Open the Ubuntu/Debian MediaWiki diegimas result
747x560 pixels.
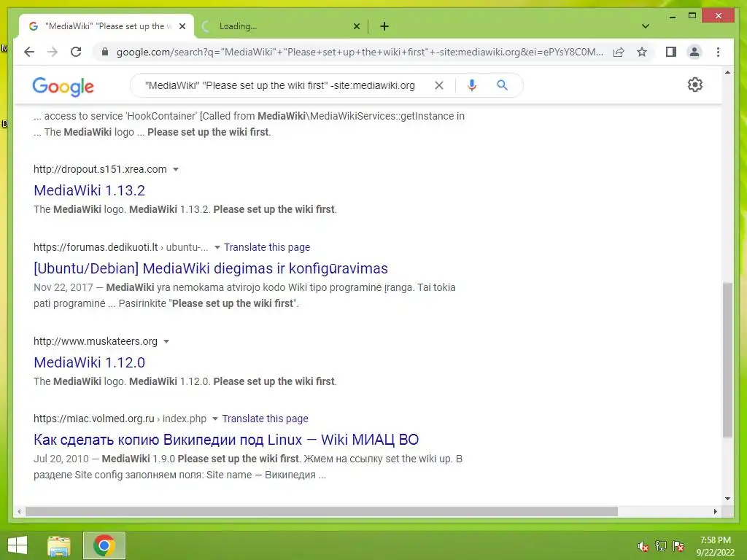pyautogui.click(x=211, y=268)
